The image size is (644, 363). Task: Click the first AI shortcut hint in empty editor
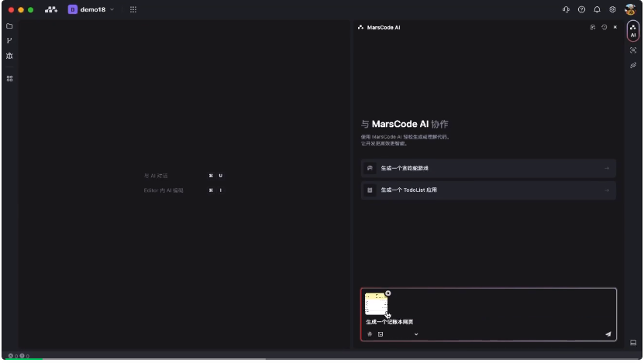point(183,176)
